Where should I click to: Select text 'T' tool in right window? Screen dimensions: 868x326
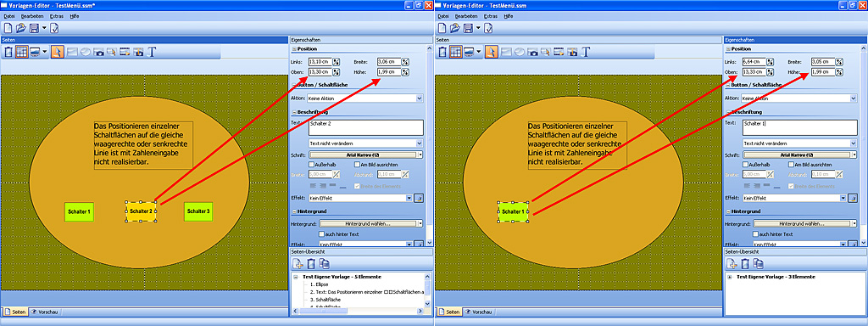coord(586,52)
